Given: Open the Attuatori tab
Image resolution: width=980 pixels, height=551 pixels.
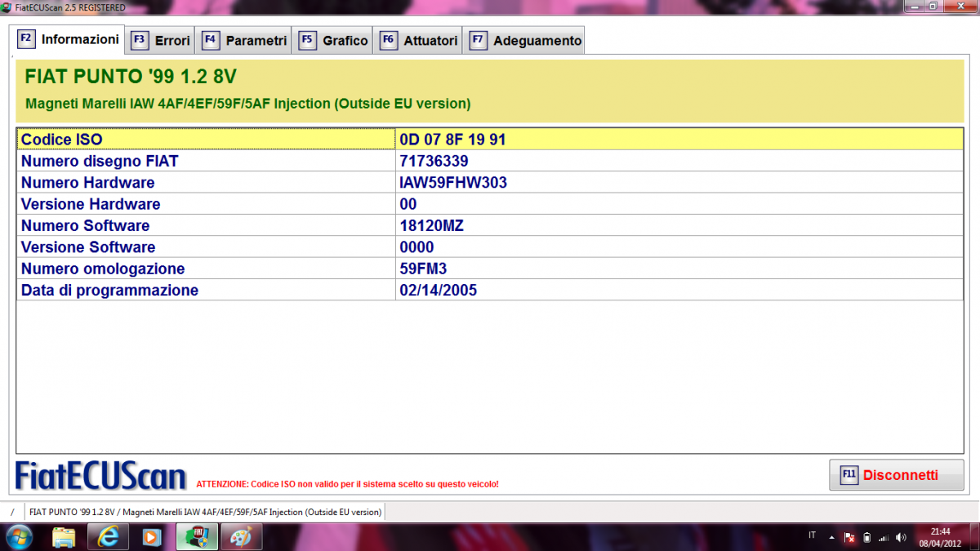Looking at the screenshot, I should 418,40.
